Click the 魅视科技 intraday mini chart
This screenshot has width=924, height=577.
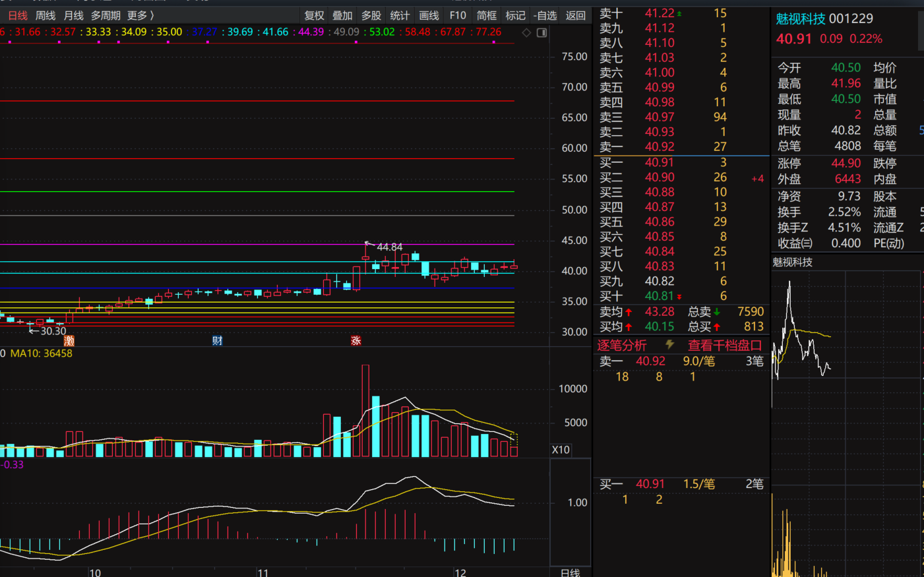(847, 422)
